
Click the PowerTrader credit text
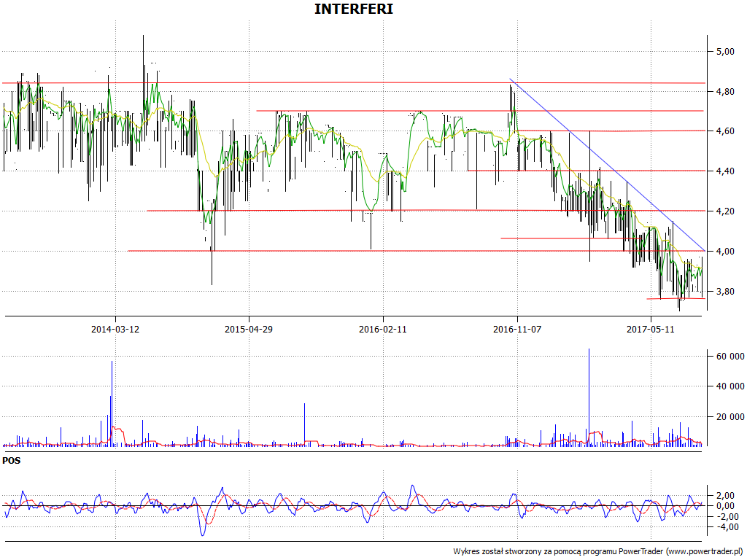(598, 551)
